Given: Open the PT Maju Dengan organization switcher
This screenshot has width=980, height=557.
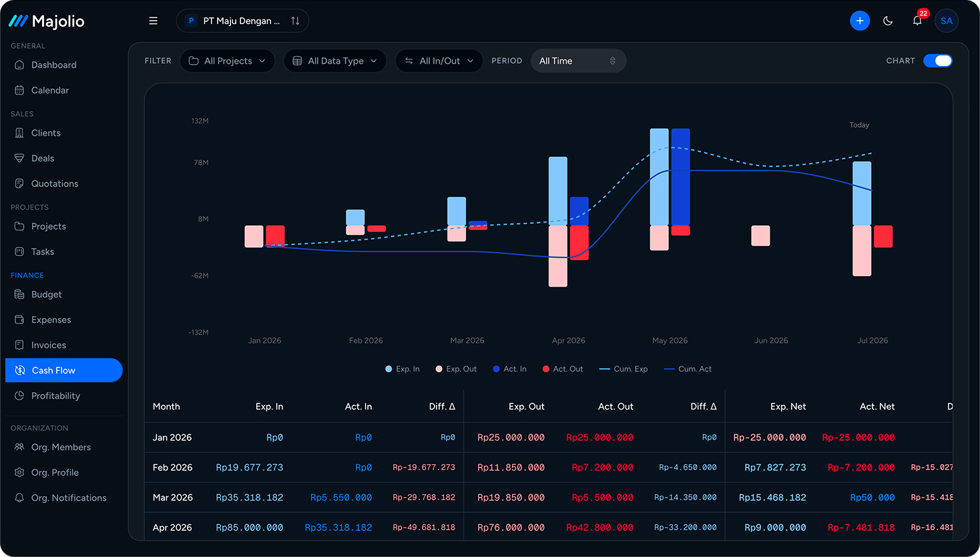Looking at the screenshot, I should 242,21.
